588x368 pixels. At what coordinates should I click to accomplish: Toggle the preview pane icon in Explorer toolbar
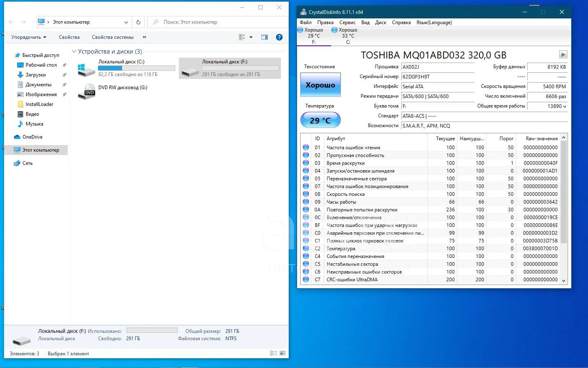(265, 37)
